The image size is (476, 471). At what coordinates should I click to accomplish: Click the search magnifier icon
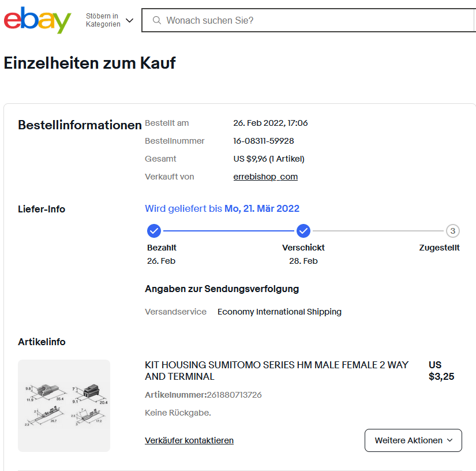156,21
